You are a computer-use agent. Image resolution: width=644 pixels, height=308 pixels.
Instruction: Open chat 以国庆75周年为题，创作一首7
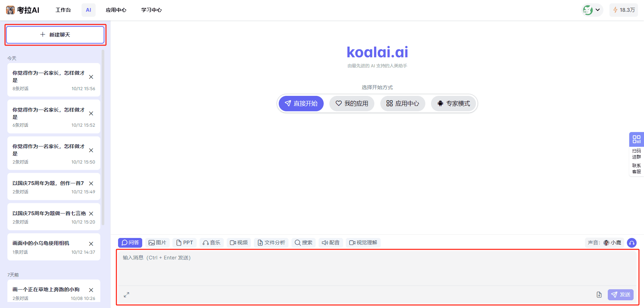(x=54, y=187)
